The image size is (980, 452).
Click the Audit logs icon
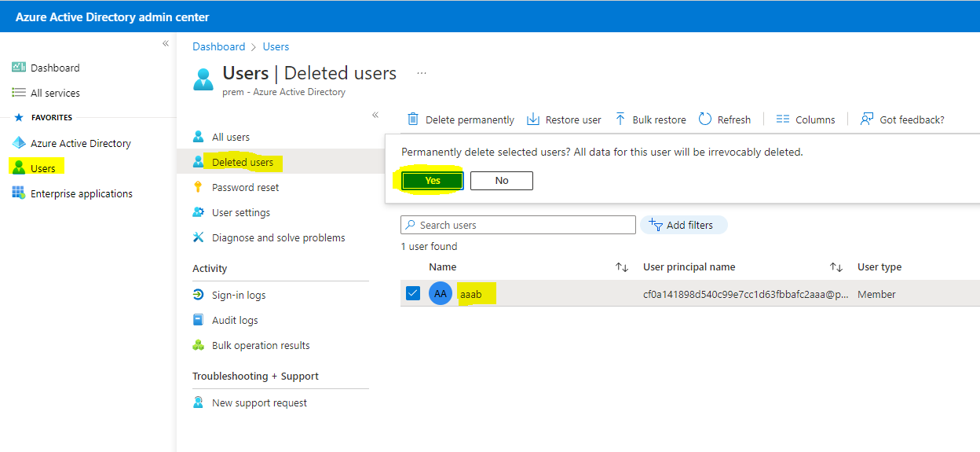(199, 320)
